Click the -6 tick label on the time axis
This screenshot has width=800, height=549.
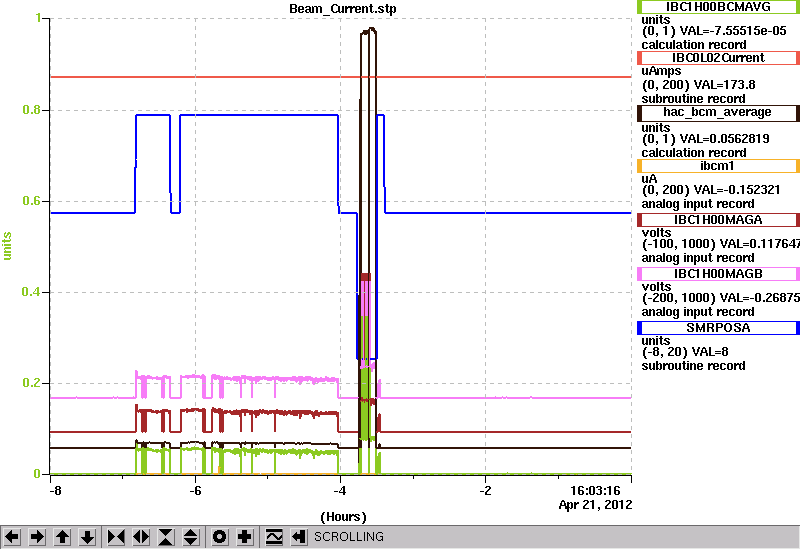click(x=195, y=491)
